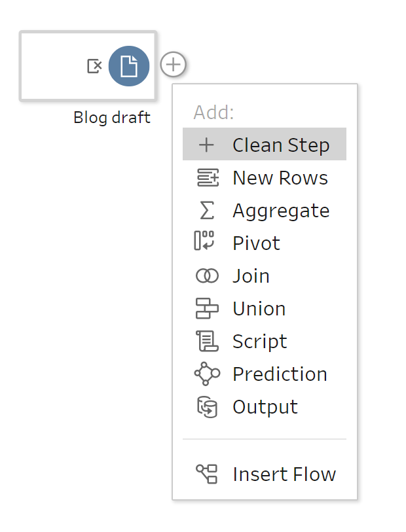Click the Prediction nodes icon
406x532 pixels.
click(x=207, y=374)
